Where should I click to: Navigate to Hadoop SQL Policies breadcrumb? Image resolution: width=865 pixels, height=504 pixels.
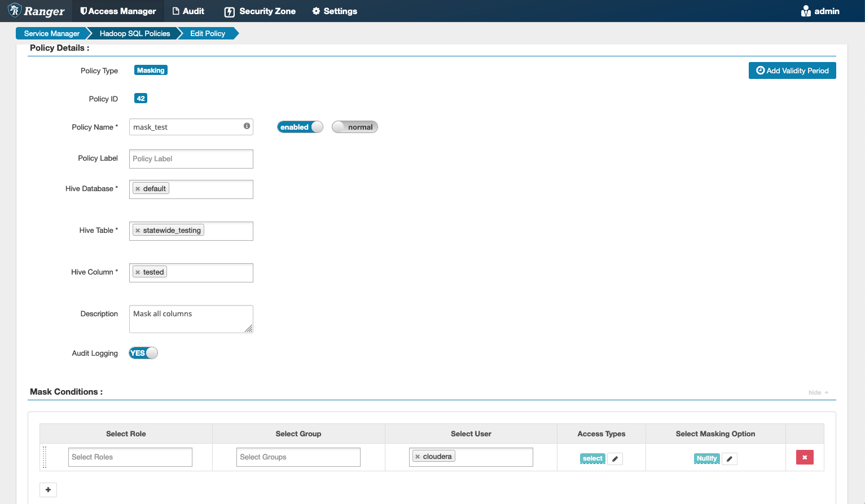[x=134, y=33]
